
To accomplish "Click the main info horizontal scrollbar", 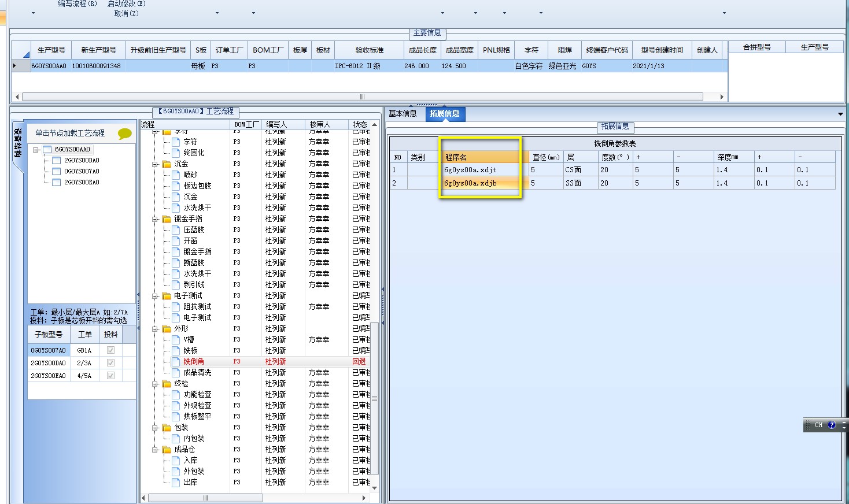I will tap(362, 97).
